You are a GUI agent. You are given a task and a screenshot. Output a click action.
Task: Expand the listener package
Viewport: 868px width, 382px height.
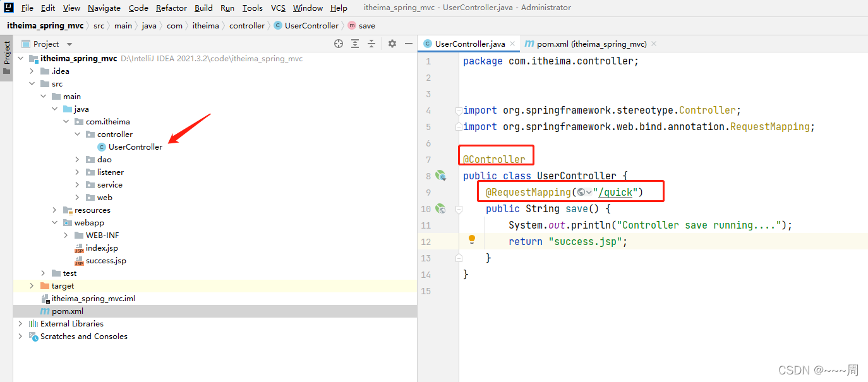click(x=78, y=172)
